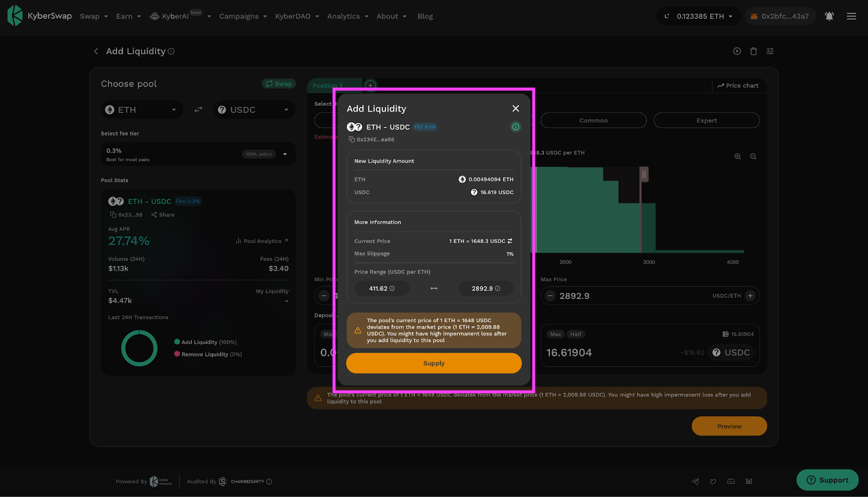Open the tutorial play icon
This screenshot has width=868, height=497.
[x=737, y=51]
